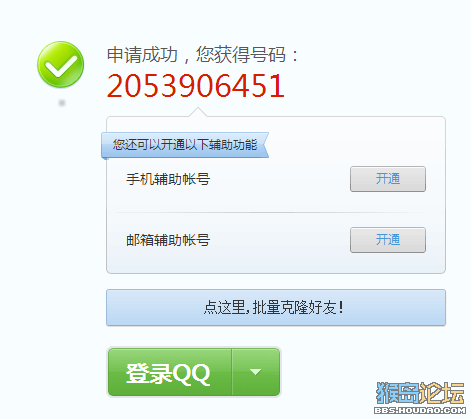The height and width of the screenshot is (419, 471).
Task: Click the separator between 登录QQ and arrow
Action: point(232,372)
